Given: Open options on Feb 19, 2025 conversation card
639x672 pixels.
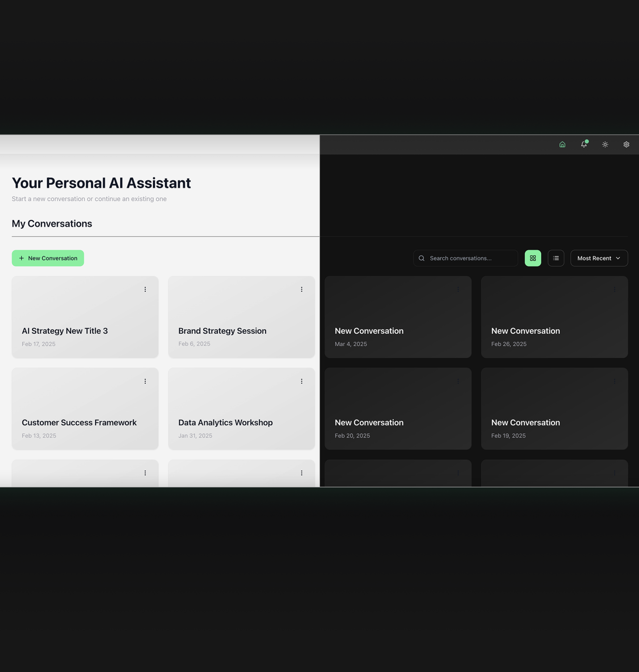Looking at the screenshot, I should pos(615,381).
